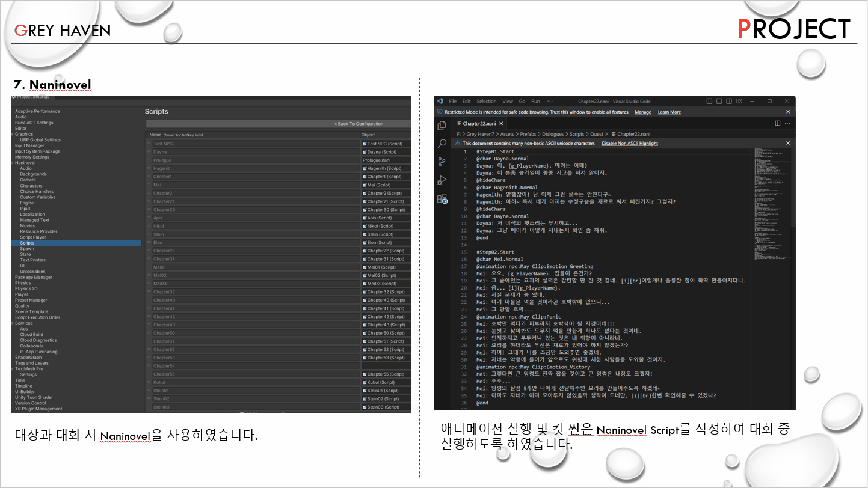This screenshot has height=488, width=868.
Task: Click Quest breadcrumb segment
Action: (x=596, y=134)
